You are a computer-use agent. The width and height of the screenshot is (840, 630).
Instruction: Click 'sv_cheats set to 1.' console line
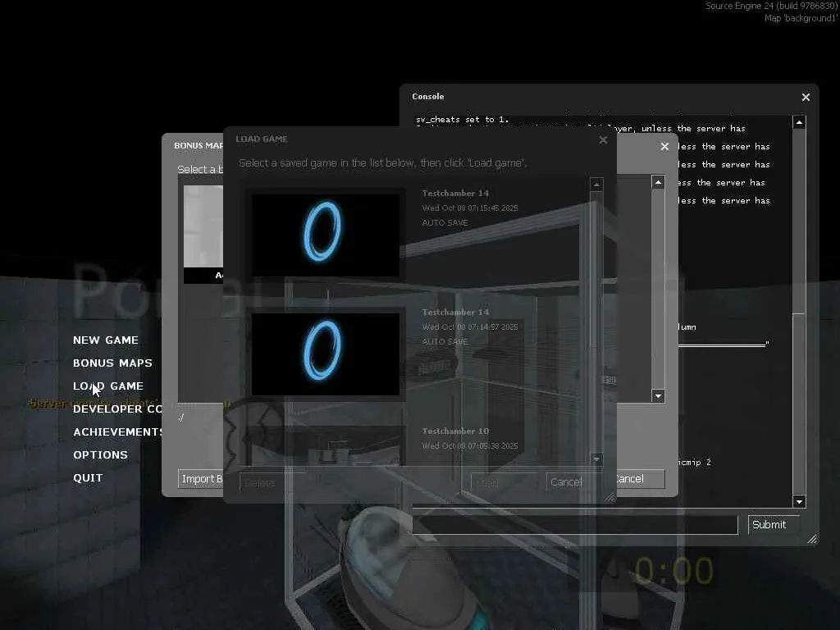[x=463, y=120]
